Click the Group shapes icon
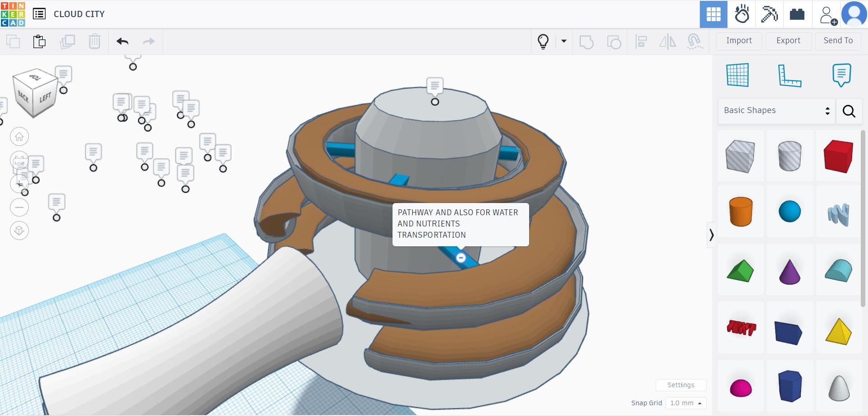 586,42
